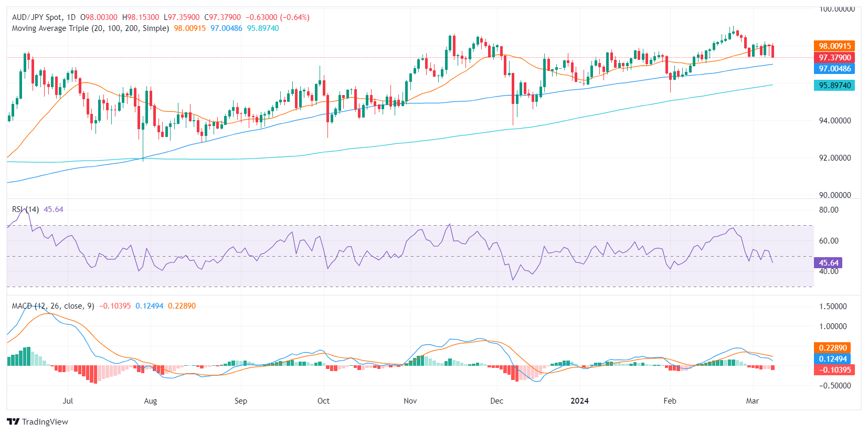This screenshot has height=433, width=868.
Task: Click the Nov label on time axis
Action: [410, 401]
